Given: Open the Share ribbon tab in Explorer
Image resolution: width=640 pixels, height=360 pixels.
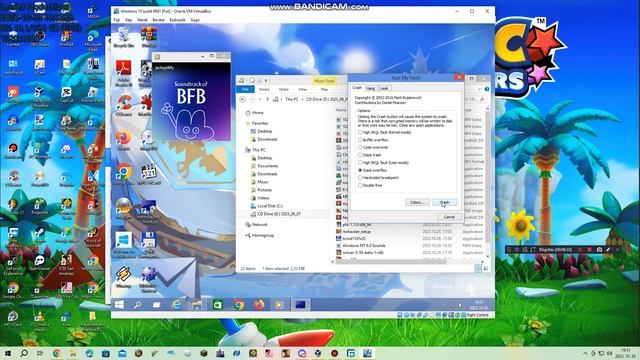Looking at the screenshot, I should 284,89.
